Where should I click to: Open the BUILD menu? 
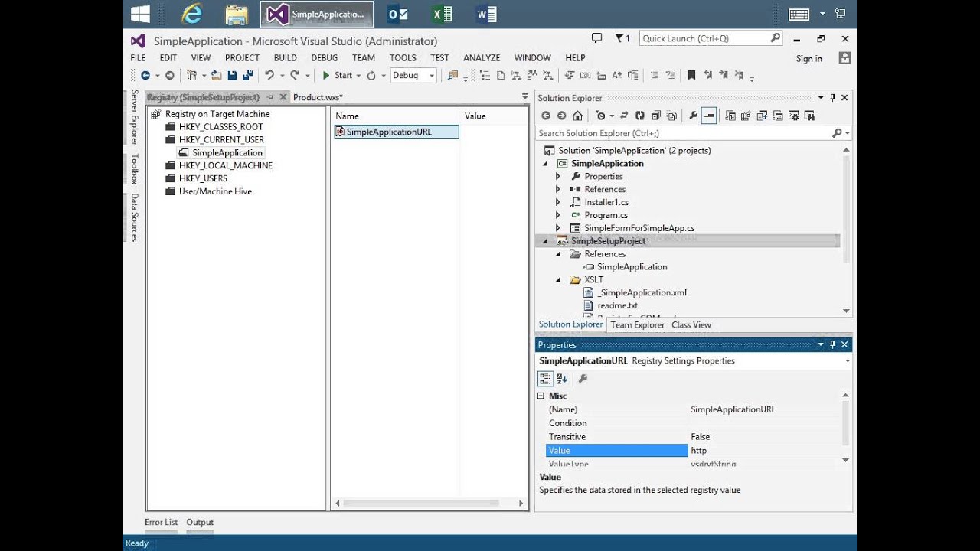(x=285, y=57)
